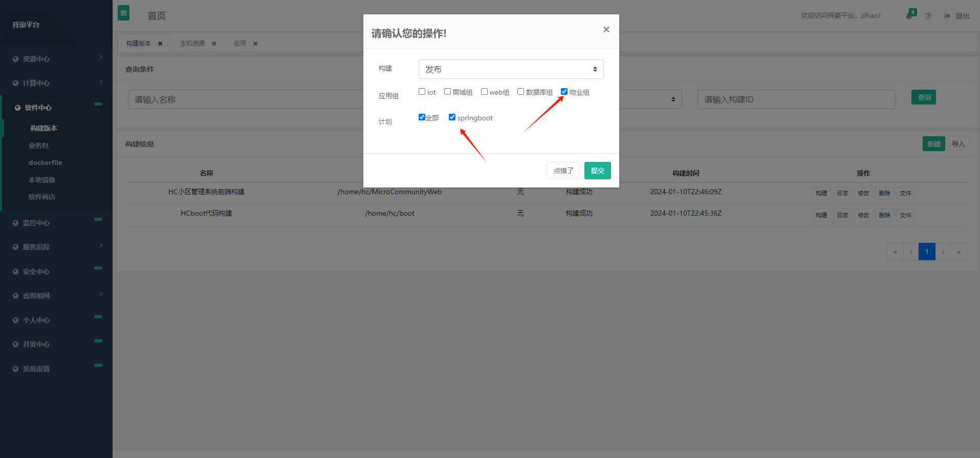Click the help question mark icon
Image resolution: width=980 pixels, height=458 pixels.
[x=928, y=16]
